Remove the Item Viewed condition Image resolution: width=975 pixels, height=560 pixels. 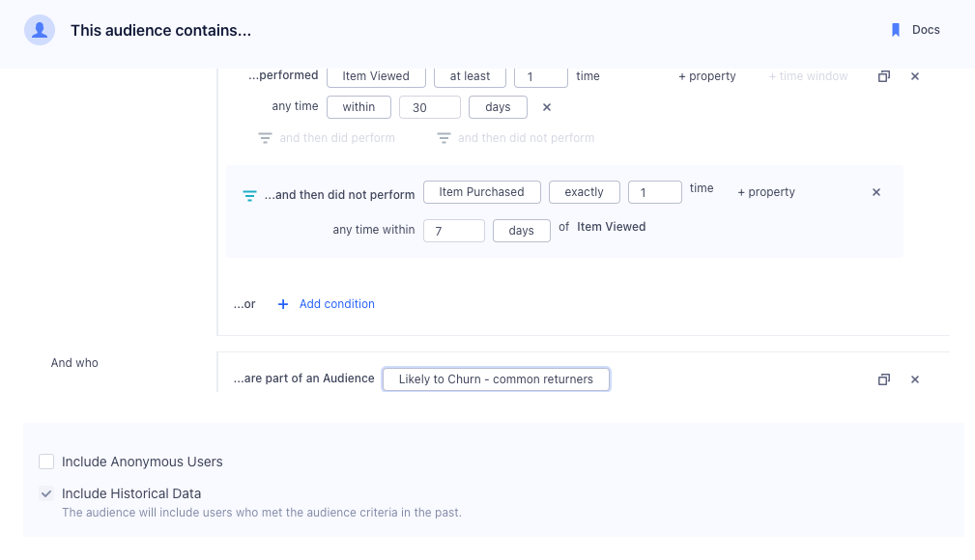pyautogui.click(x=914, y=75)
